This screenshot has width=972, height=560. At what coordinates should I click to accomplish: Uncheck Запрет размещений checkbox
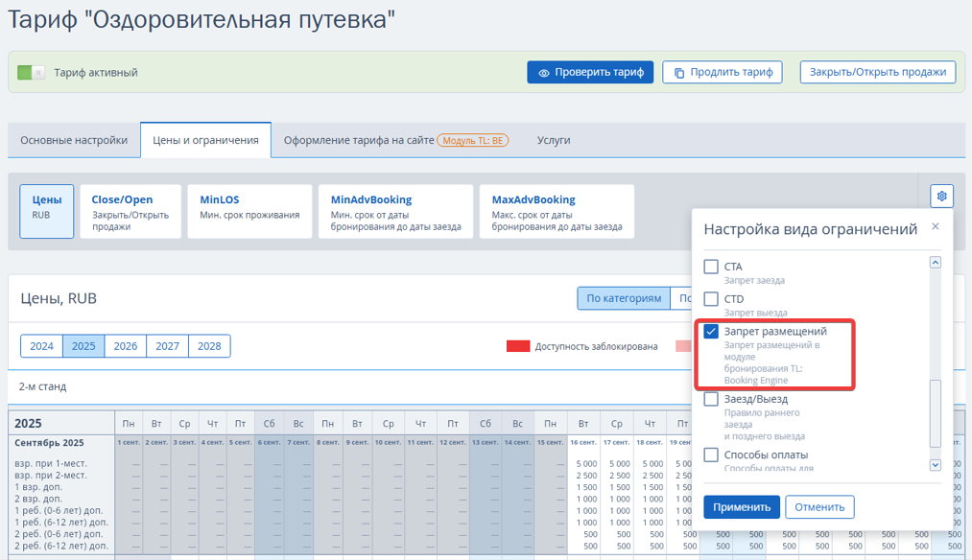point(711,332)
